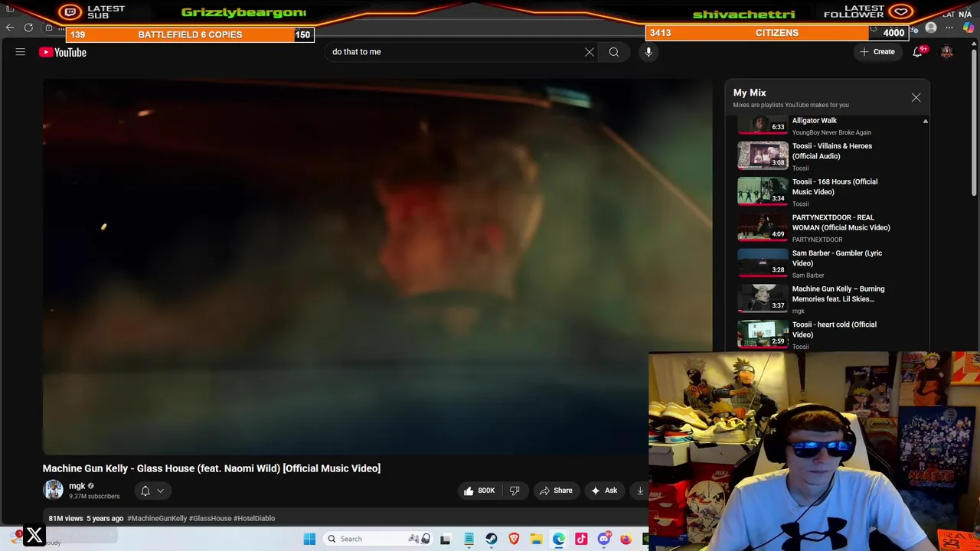Open the Copilot icon in the browser toolbar
Image resolution: width=980 pixels, height=551 pixels.
point(969,28)
